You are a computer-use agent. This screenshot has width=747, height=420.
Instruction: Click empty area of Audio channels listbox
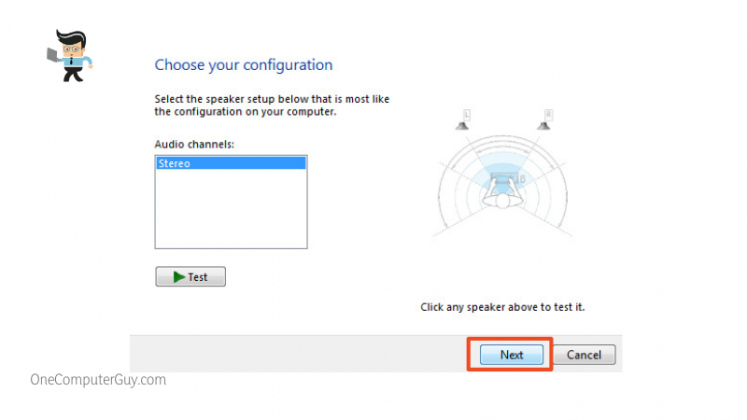tap(230, 212)
